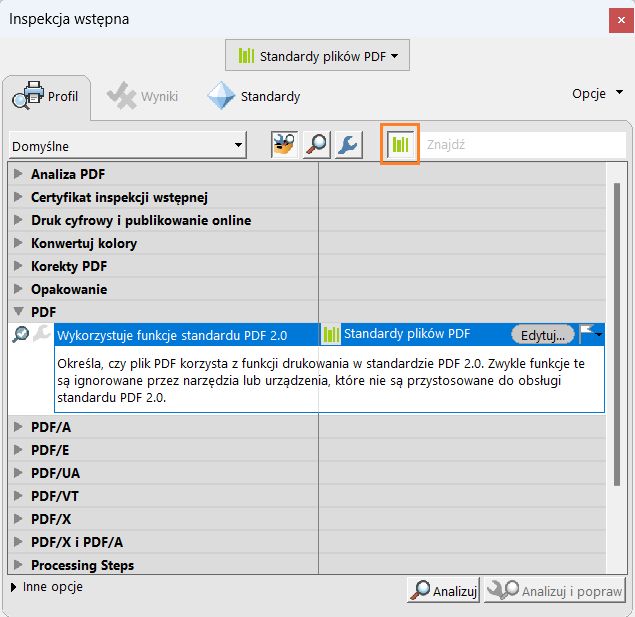635x617 pixels.
Task: Click the greyed wrench icon beside the PDF 2.0 profile
Action: (x=42, y=334)
